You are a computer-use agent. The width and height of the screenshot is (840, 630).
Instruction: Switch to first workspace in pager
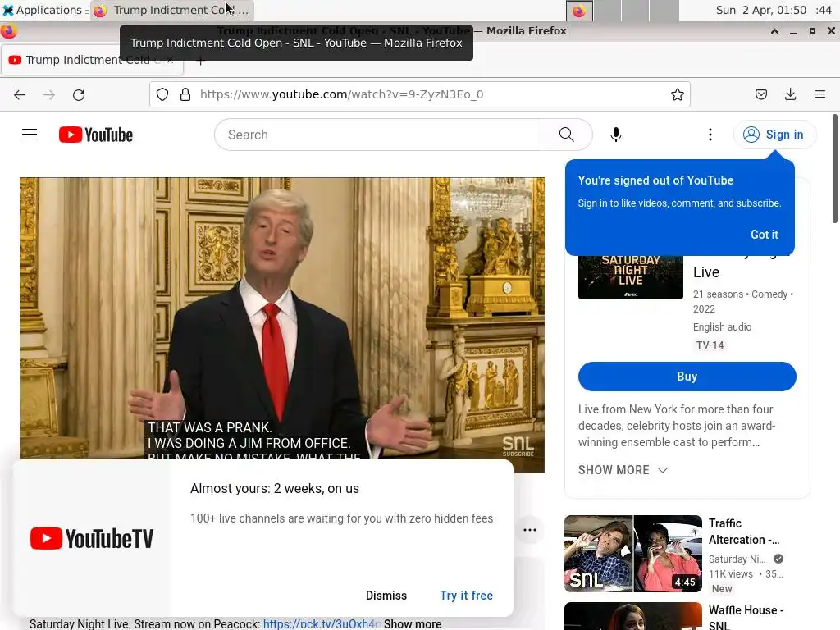(x=579, y=10)
